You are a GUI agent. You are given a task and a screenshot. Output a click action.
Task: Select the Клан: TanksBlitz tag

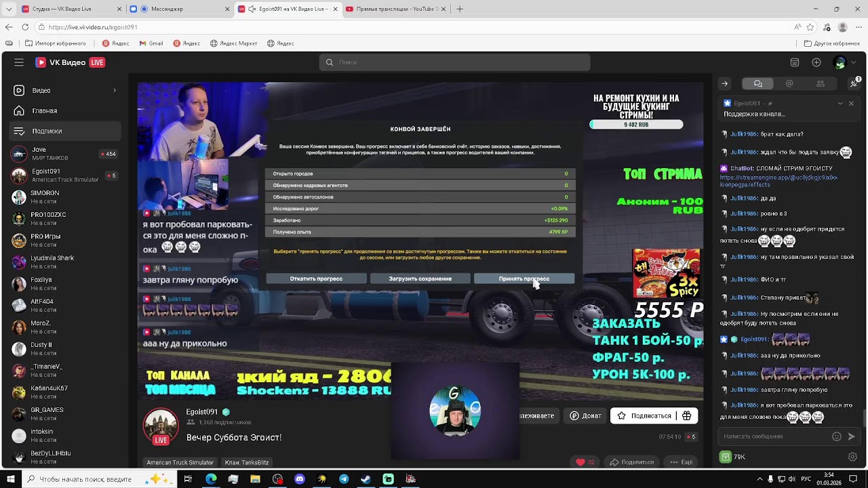(x=247, y=462)
